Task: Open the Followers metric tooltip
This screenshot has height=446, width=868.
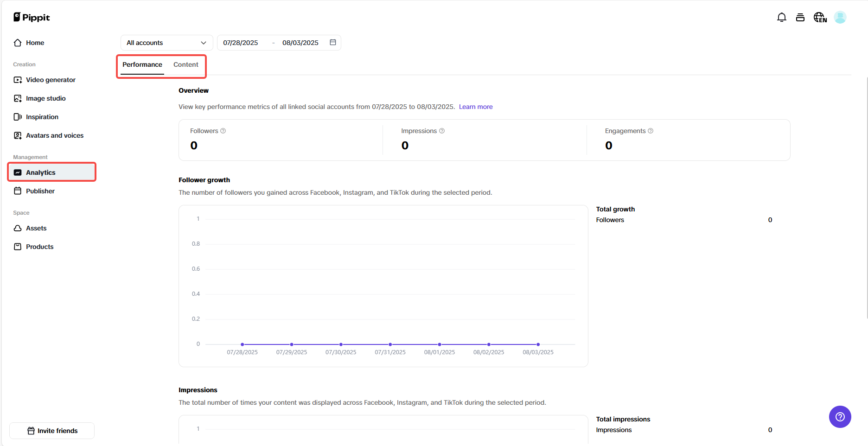Action: pos(223,131)
